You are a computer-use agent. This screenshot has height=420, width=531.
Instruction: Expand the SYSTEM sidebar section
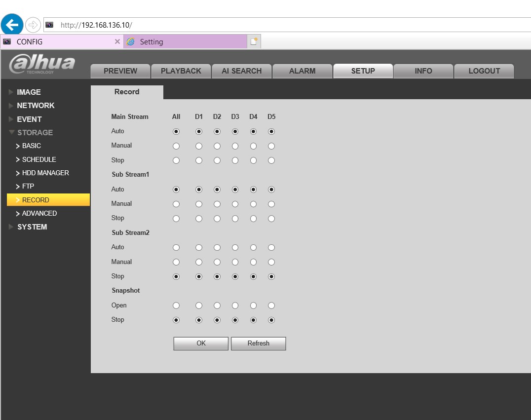click(x=32, y=227)
